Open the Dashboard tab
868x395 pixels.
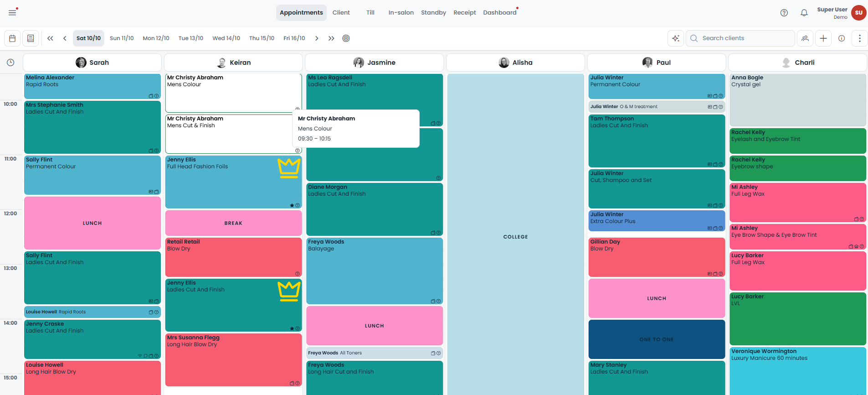[500, 13]
